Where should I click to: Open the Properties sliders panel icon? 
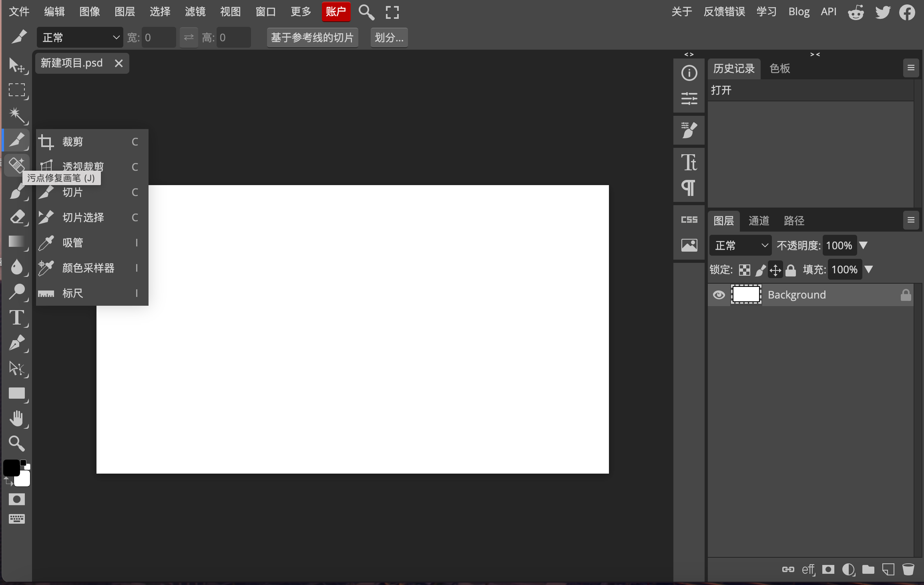tap(689, 98)
